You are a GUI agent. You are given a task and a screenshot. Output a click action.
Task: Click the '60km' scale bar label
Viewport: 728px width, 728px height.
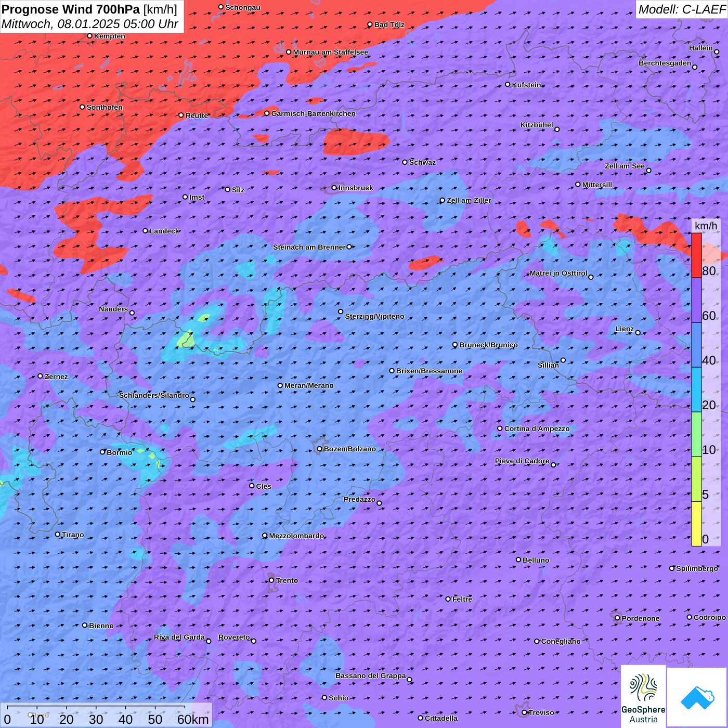click(193, 719)
